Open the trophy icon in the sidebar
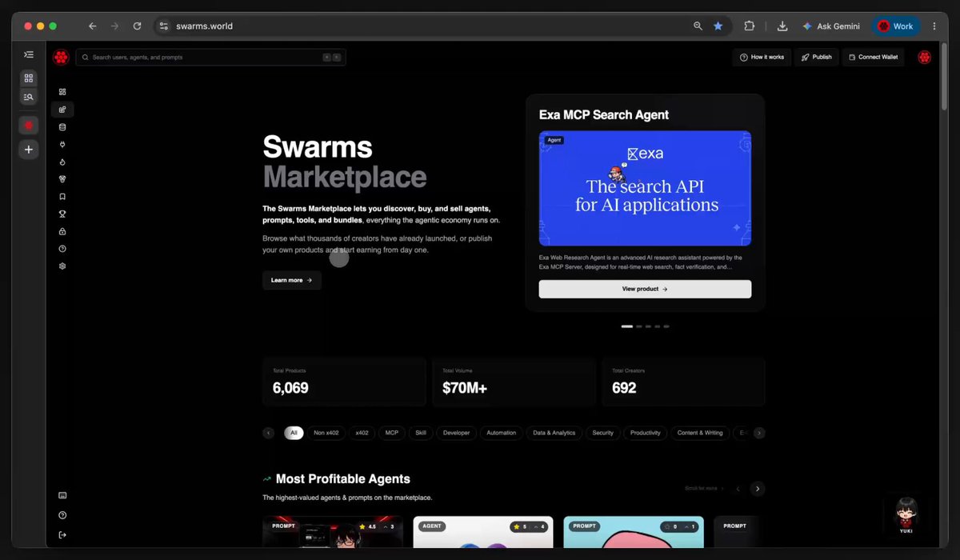The image size is (960, 560). pos(62,214)
